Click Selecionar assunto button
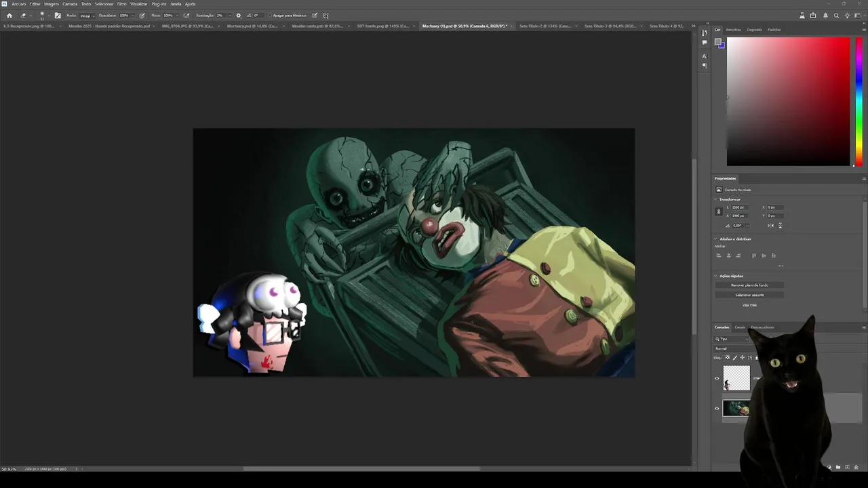This screenshot has width=868, height=488. 749,295
